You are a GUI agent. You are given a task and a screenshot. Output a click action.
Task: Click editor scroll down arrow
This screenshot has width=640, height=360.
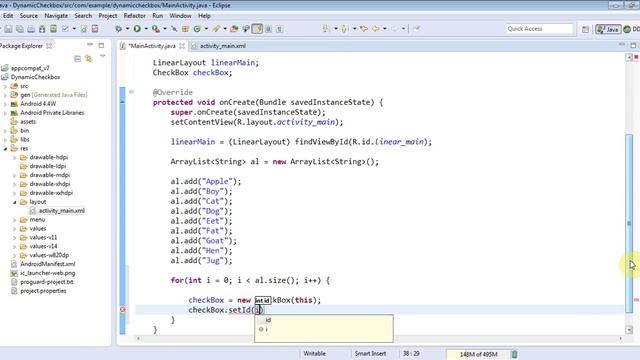coord(629,329)
